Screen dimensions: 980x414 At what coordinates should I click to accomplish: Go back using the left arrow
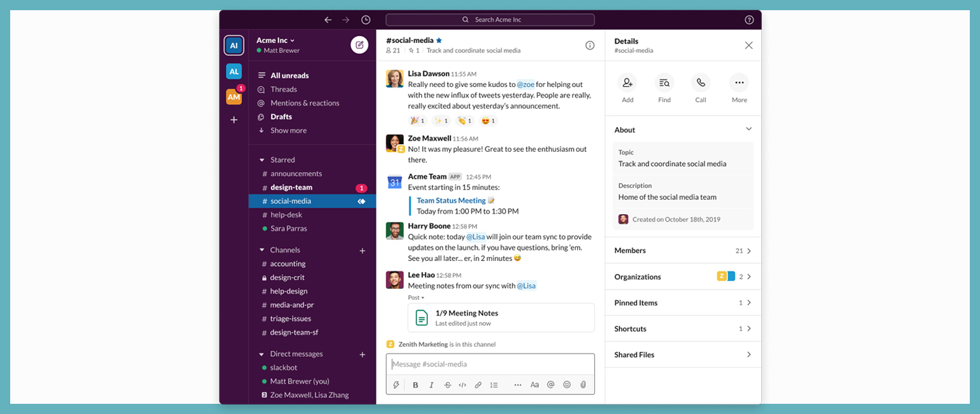click(x=328, y=20)
